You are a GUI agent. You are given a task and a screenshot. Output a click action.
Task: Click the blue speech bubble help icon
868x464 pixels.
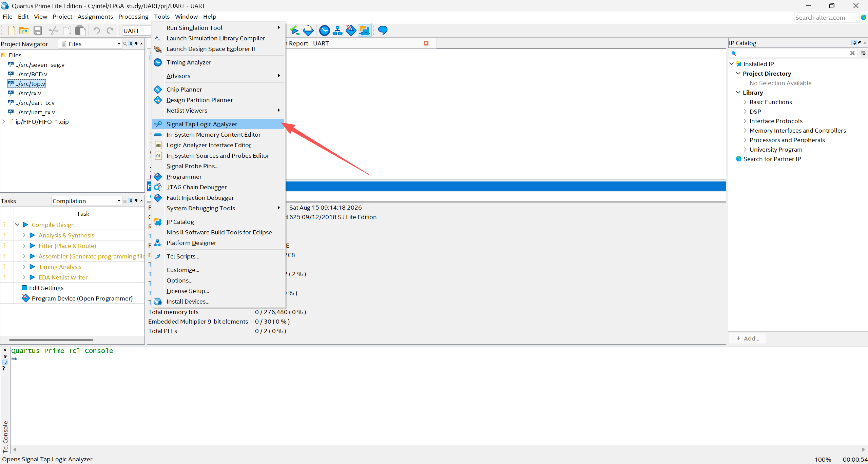383,30
